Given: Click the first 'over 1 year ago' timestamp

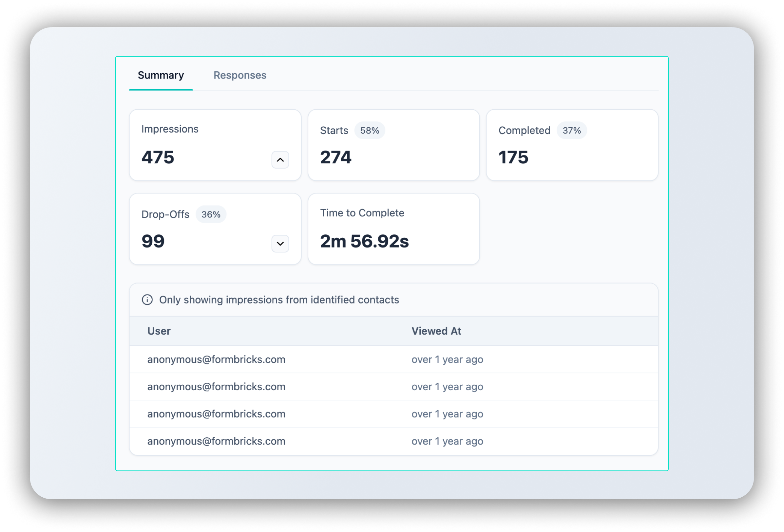Looking at the screenshot, I should [447, 359].
